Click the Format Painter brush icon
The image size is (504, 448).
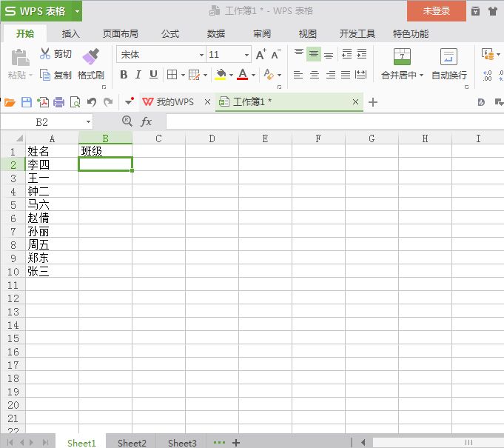coord(90,56)
